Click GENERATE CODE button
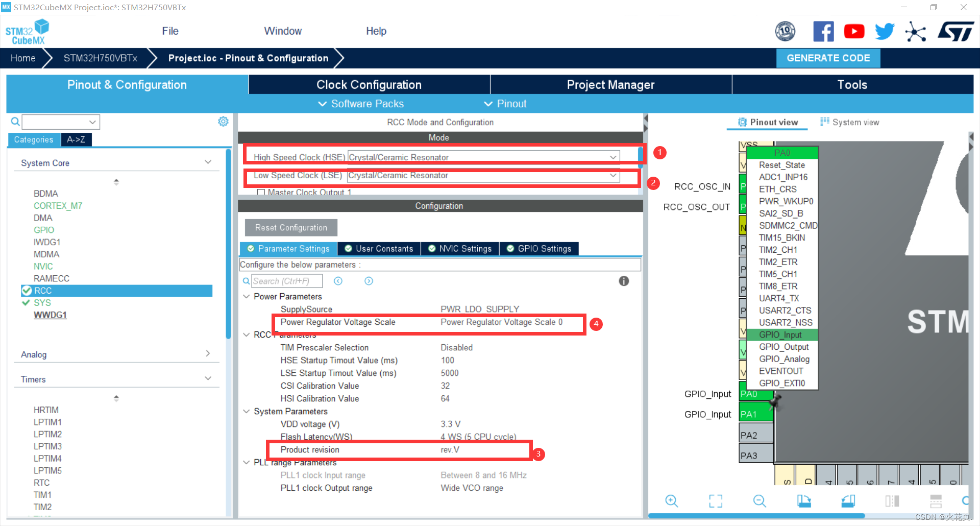 pyautogui.click(x=828, y=58)
